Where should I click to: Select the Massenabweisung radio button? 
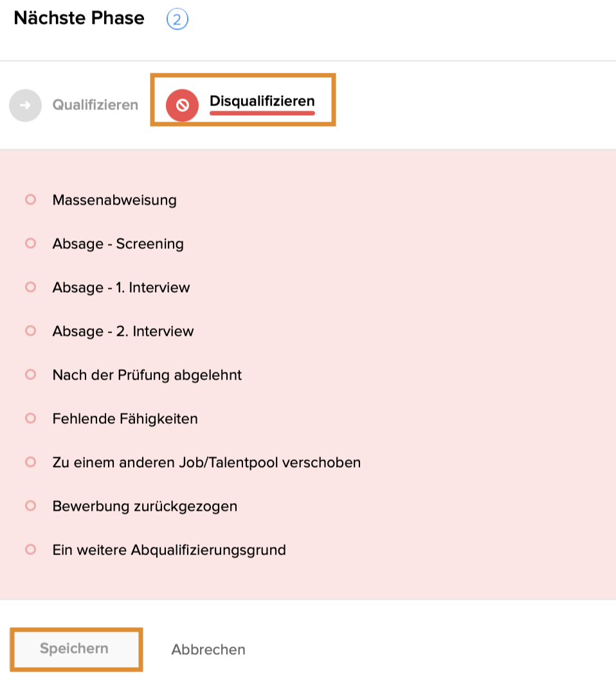(30, 200)
